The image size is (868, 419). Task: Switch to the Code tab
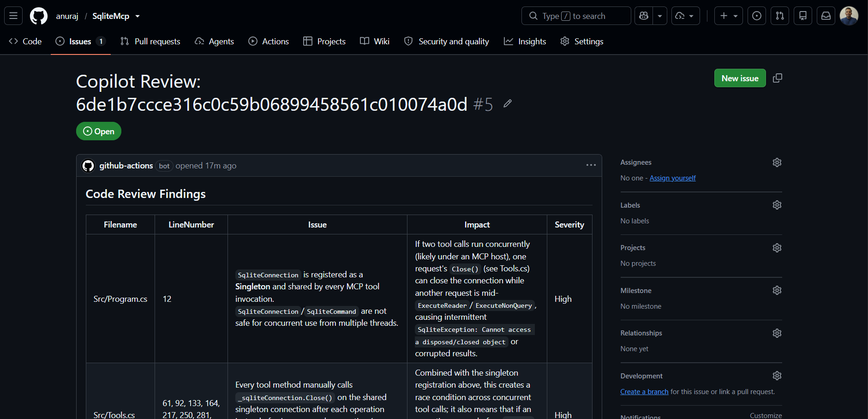(25, 41)
